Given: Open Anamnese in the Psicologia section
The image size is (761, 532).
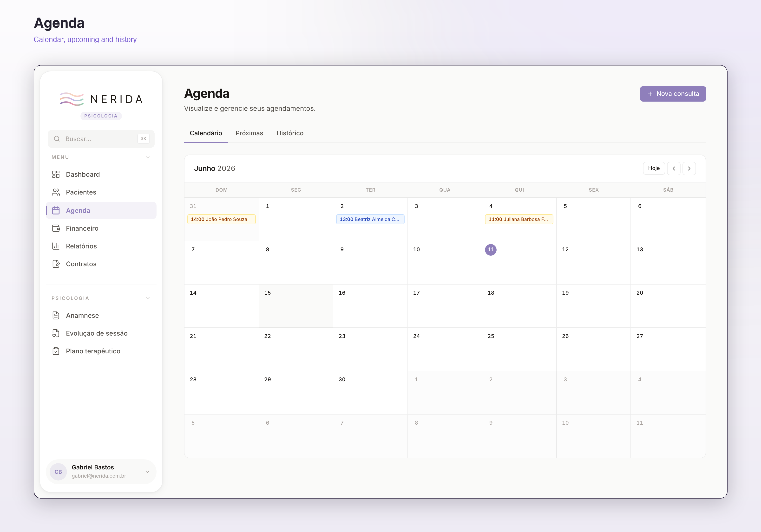Looking at the screenshot, I should click(x=101, y=315).
